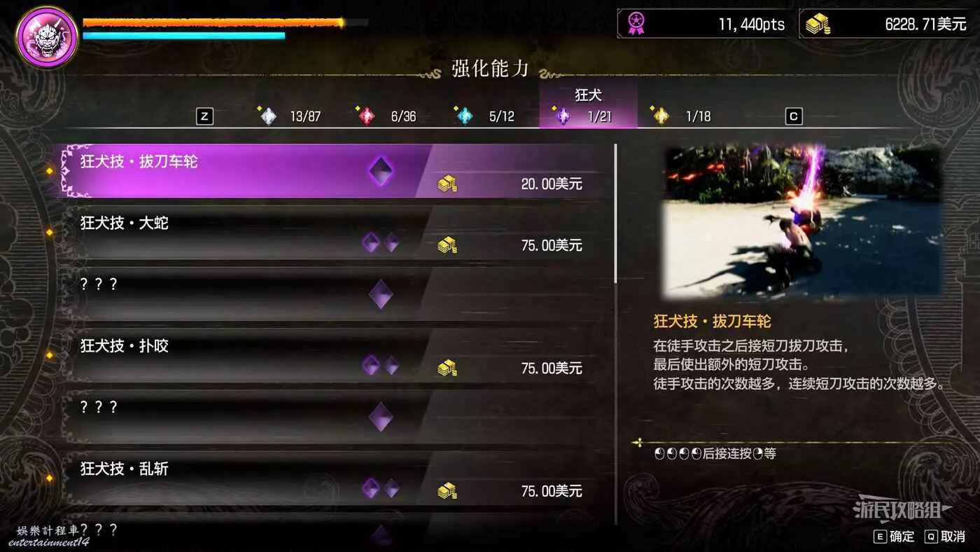Screen dimensions: 980x552
Task: Select the yellow gem 1/18 category
Action: click(681, 116)
